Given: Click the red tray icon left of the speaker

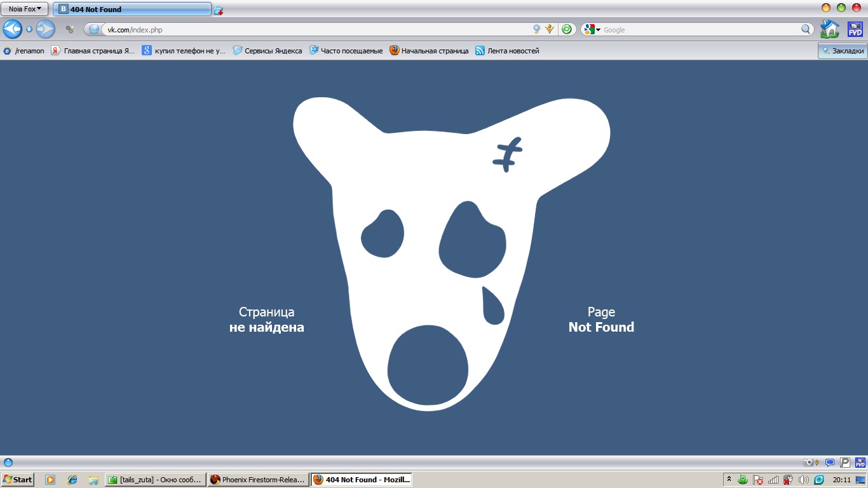Looking at the screenshot, I should click(x=789, y=480).
